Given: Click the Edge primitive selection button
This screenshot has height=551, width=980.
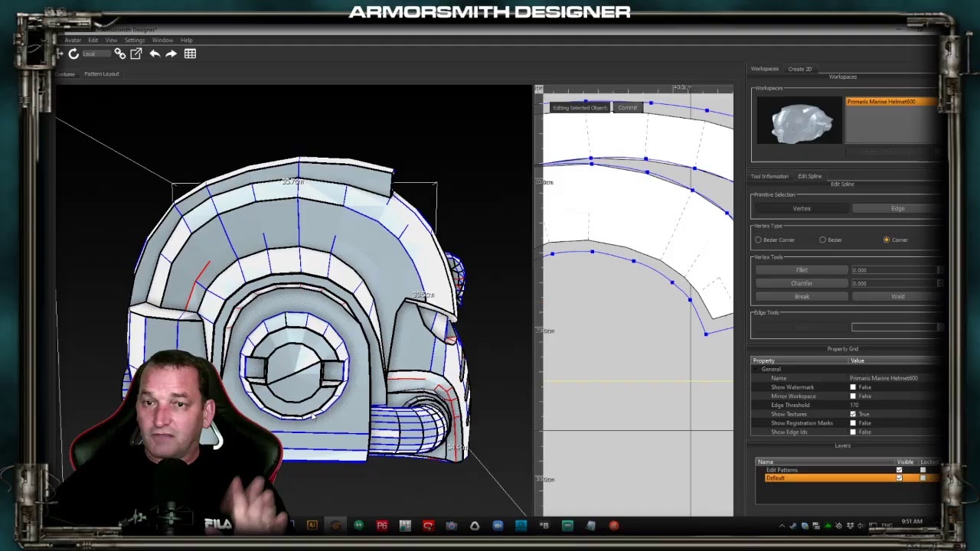Looking at the screenshot, I should click(897, 208).
